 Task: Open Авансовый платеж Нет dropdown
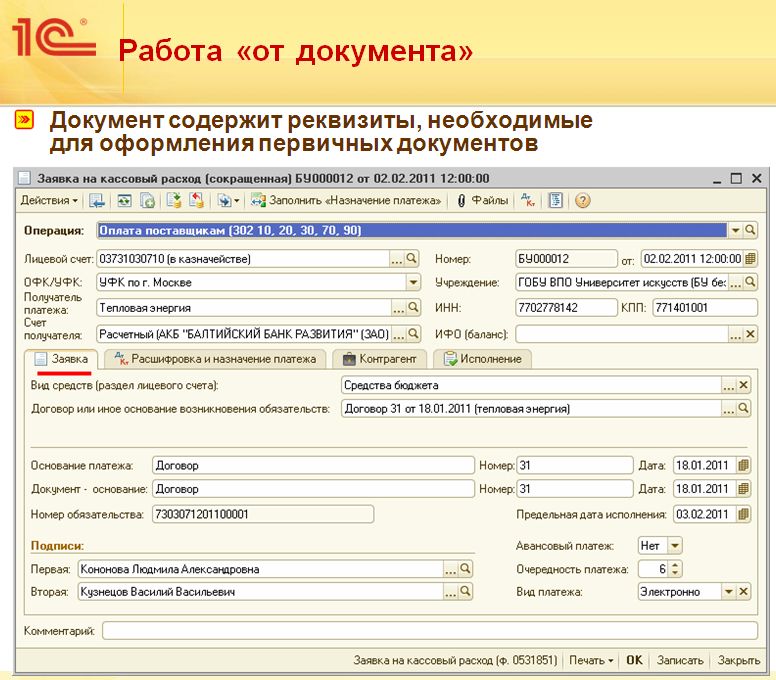click(x=675, y=546)
